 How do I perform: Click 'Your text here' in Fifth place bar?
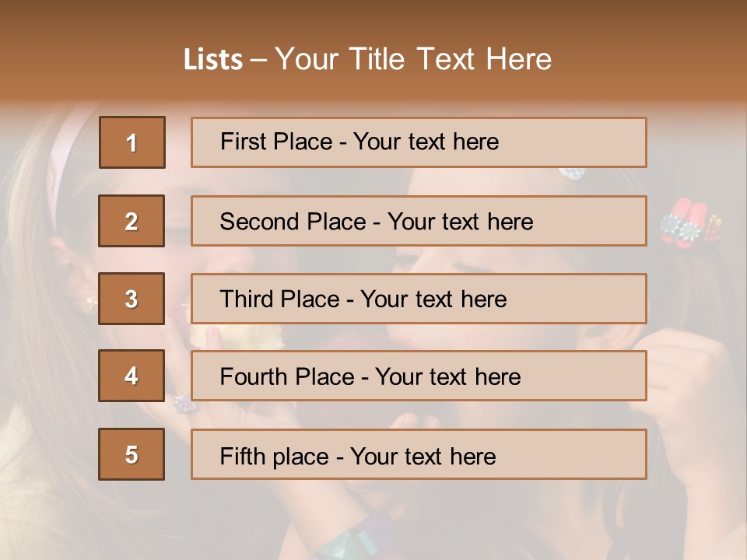[x=423, y=456]
